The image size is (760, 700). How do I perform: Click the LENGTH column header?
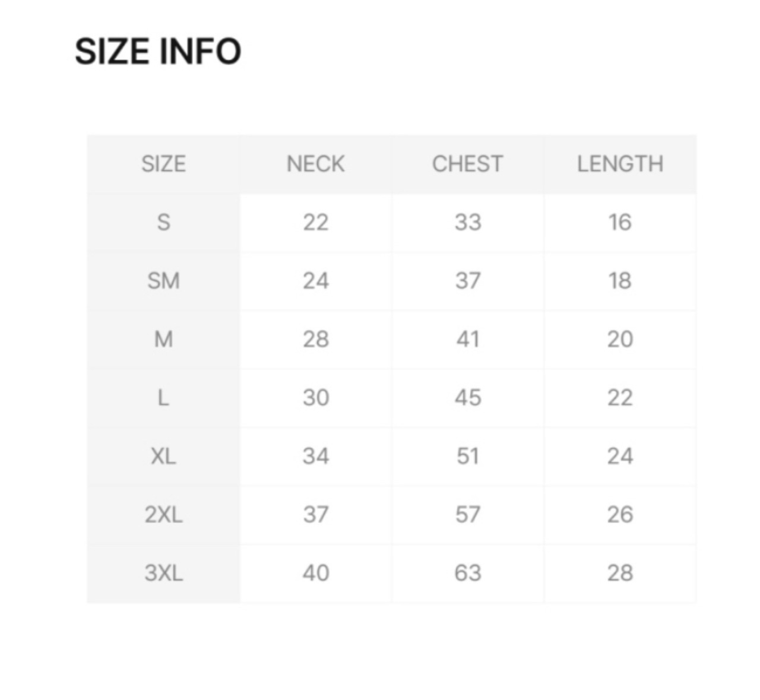tap(620, 164)
